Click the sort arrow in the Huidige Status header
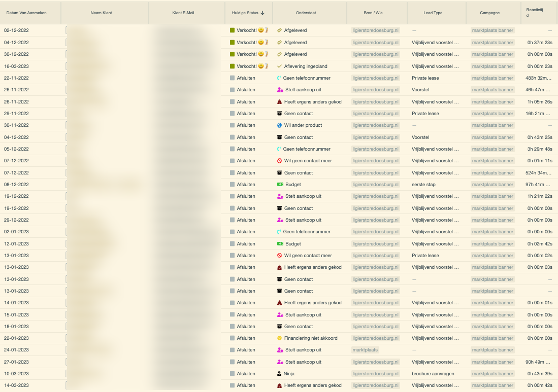558x392 pixels. coord(262,13)
